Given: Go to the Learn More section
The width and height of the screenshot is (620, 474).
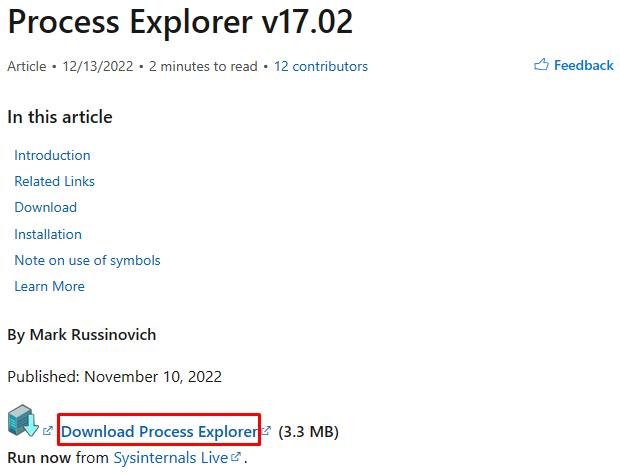Looking at the screenshot, I should pyautogui.click(x=49, y=287).
